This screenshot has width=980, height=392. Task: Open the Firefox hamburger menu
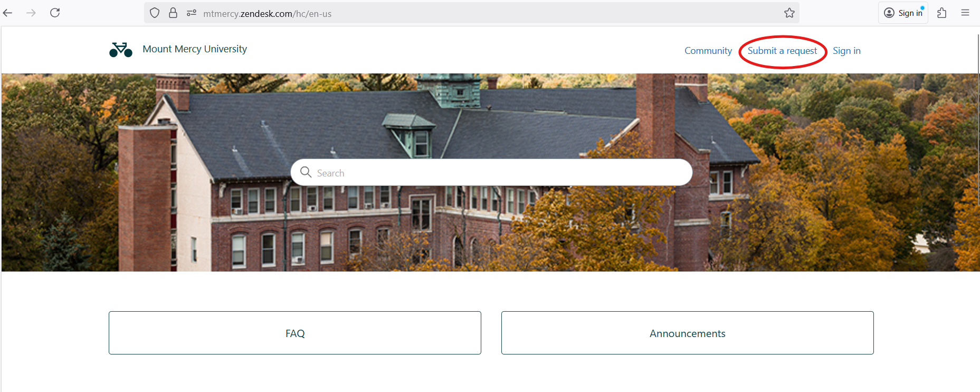[x=965, y=13]
